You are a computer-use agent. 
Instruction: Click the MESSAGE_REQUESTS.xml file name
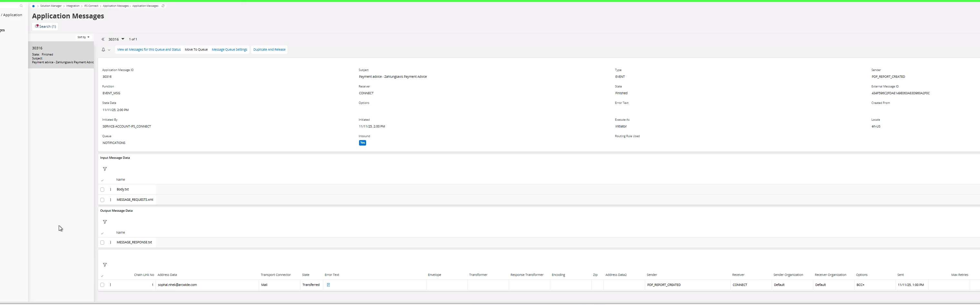(135, 199)
